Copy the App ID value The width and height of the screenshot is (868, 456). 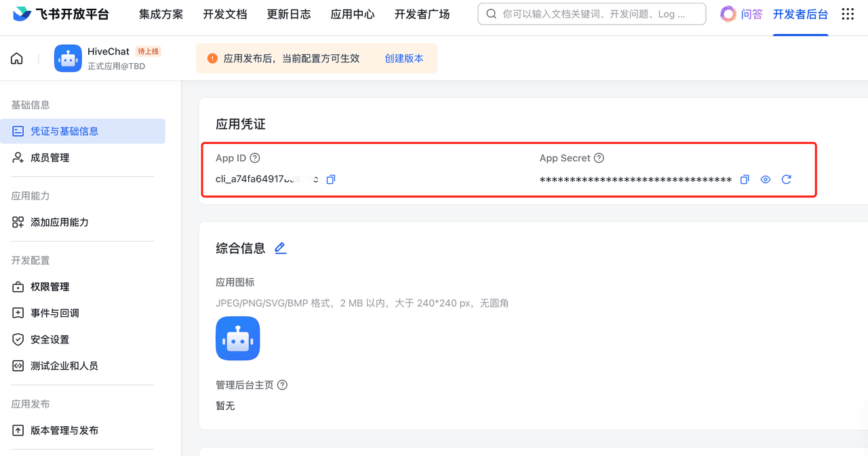331,180
